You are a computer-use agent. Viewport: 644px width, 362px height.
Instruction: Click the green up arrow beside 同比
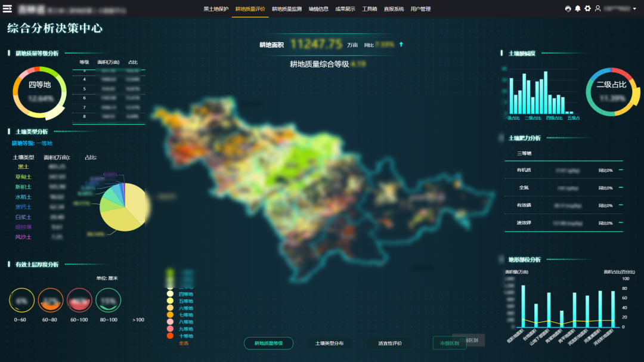pos(401,44)
